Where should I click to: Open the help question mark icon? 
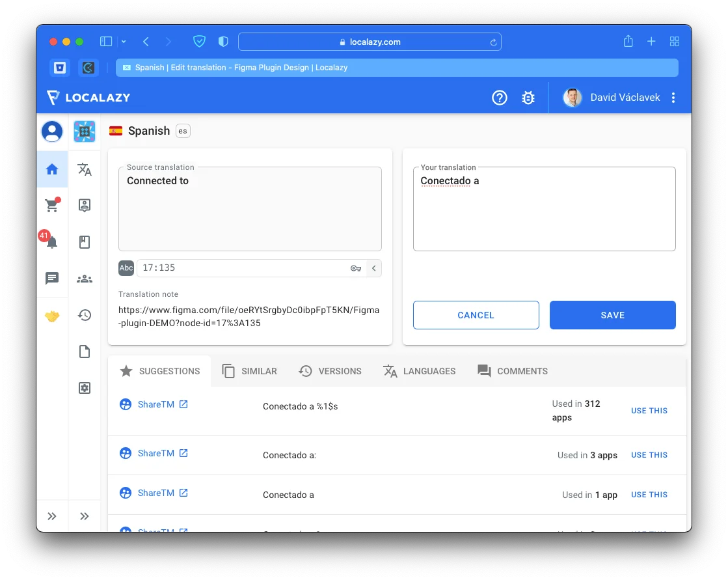pyautogui.click(x=499, y=98)
